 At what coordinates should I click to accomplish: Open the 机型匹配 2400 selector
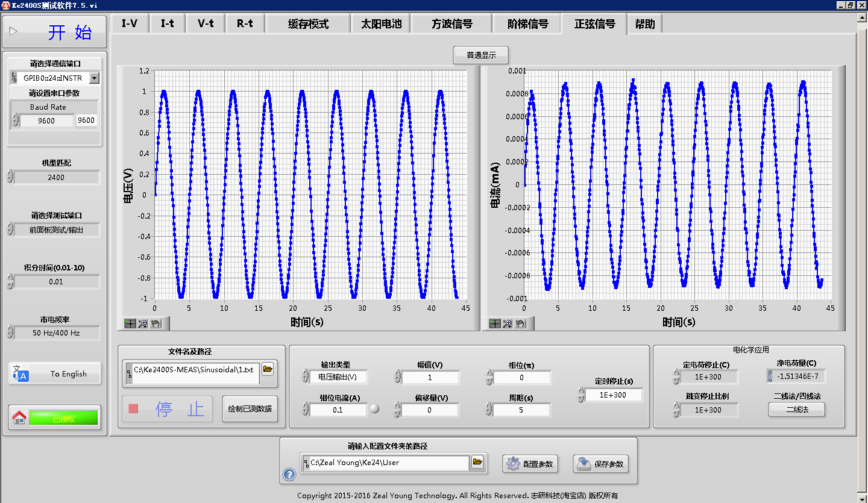click(56, 177)
